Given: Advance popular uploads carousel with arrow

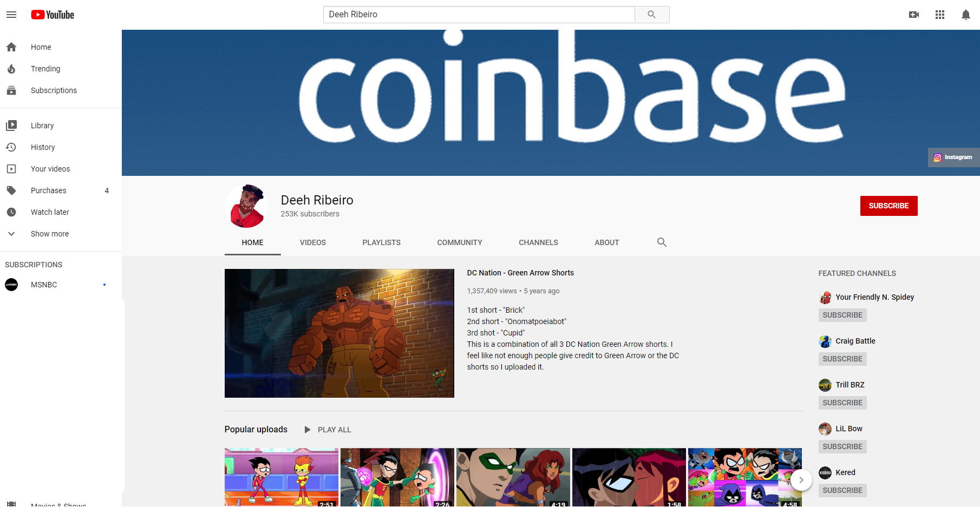Looking at the screenshot, I should click(x=801, y=480).
